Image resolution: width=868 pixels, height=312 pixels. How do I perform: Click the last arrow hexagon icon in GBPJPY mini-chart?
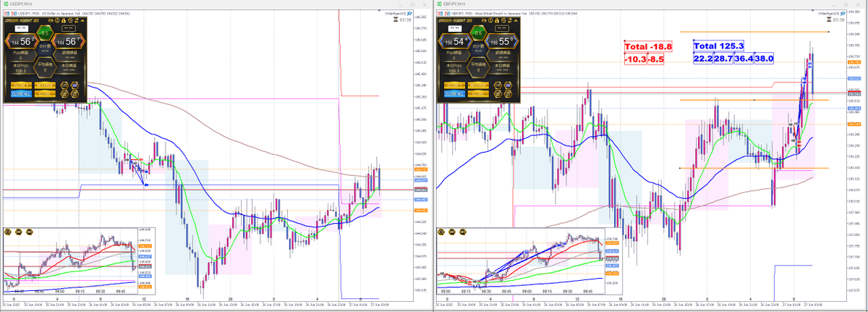(463, 232)
